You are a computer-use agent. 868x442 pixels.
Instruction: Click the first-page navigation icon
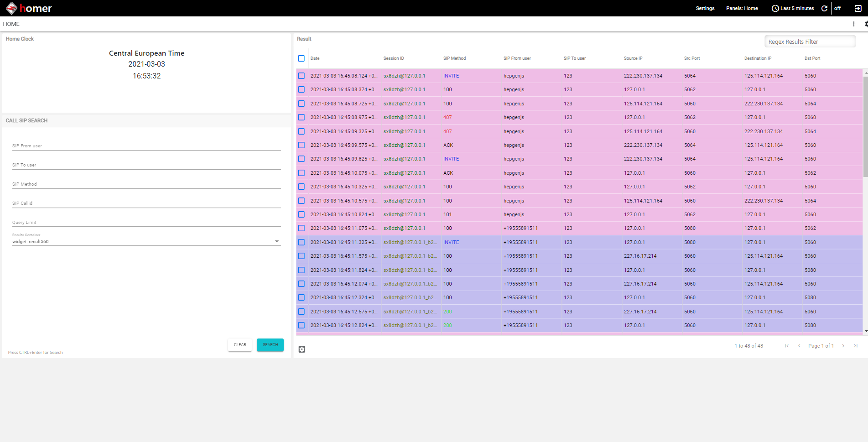tap(786, 346)
